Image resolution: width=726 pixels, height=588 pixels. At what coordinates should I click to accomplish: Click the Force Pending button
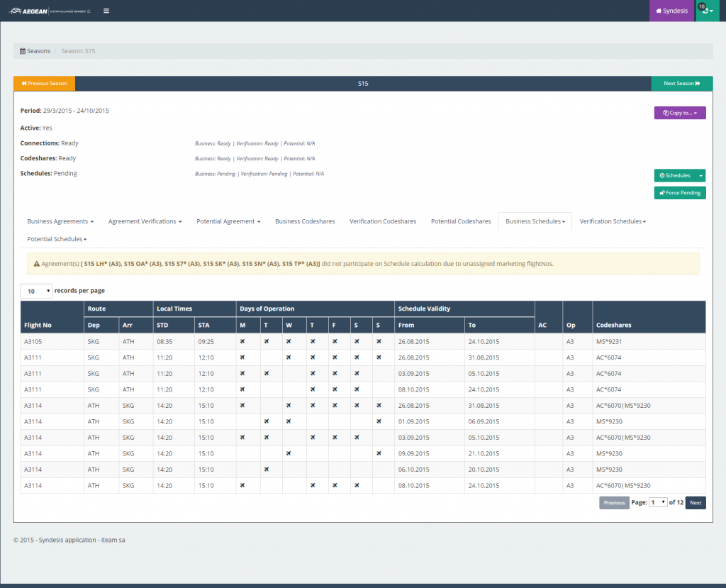[679, 192]
